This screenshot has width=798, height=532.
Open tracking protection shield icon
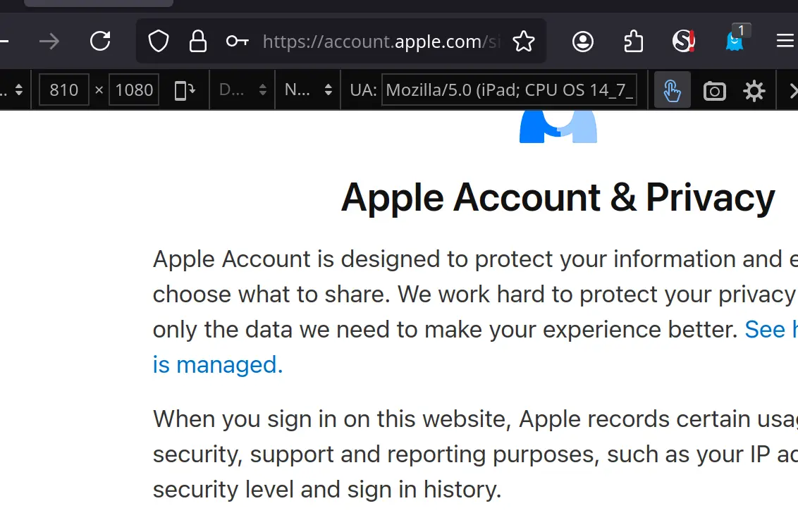159,41
